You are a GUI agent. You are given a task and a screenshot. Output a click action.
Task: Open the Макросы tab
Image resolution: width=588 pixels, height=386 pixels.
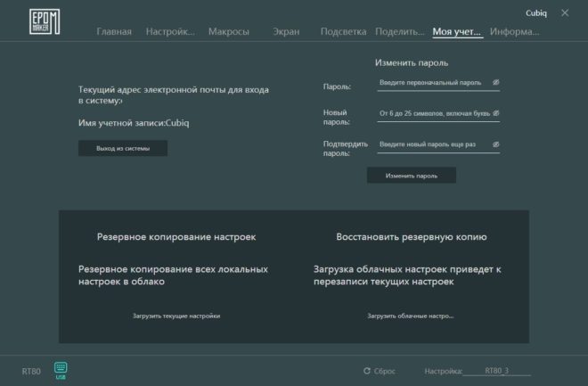click(x=229, y=31)
